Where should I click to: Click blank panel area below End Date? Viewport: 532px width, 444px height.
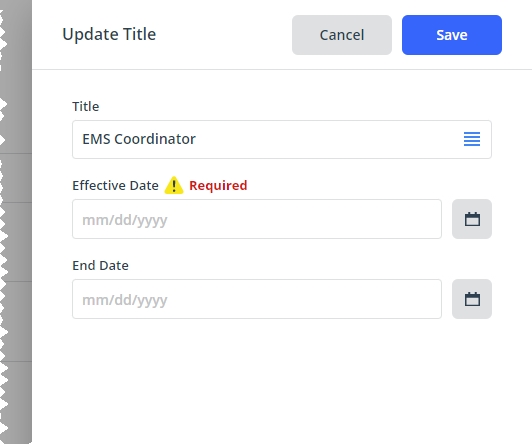click(x=282, y=380)
